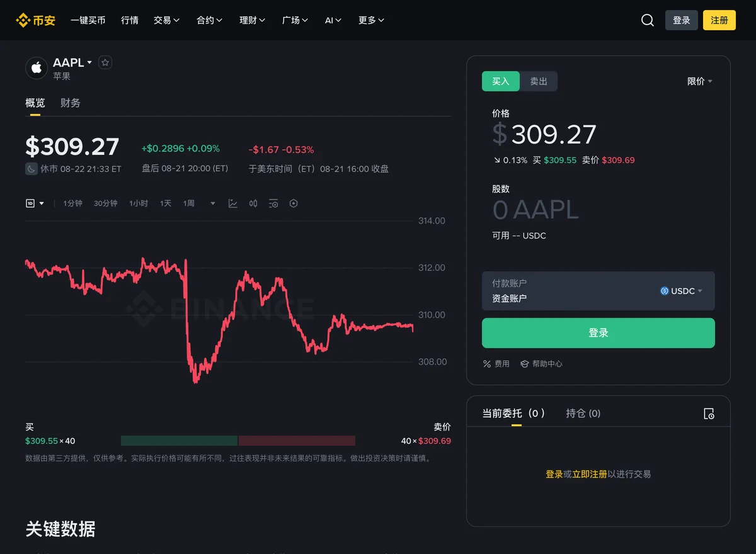Click the 关键数据 heading

(x=60, y=529)
